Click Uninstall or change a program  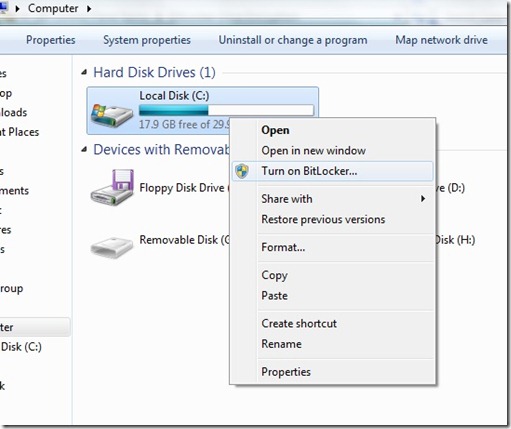pyautogui.click(x=293, y=40)
